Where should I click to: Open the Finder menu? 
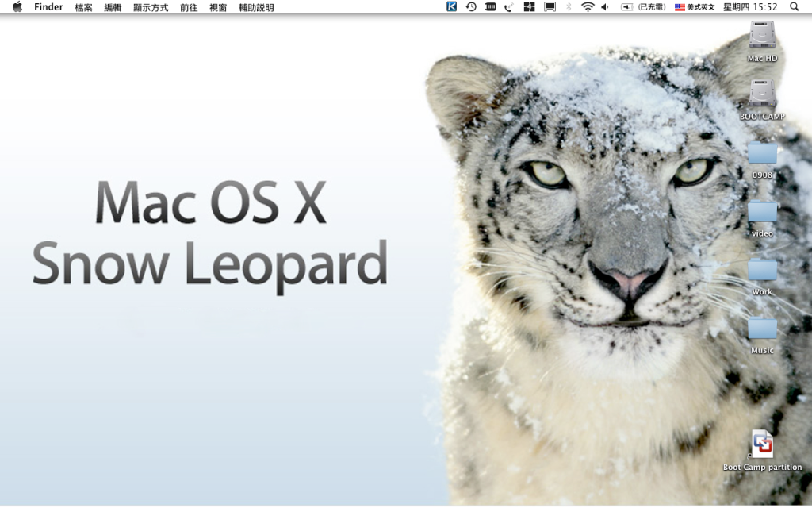pos(48,6)
